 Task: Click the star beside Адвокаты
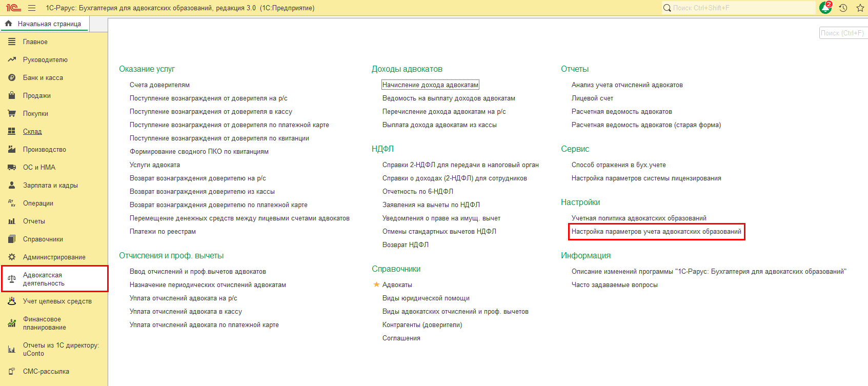click(x=376, y=285)
